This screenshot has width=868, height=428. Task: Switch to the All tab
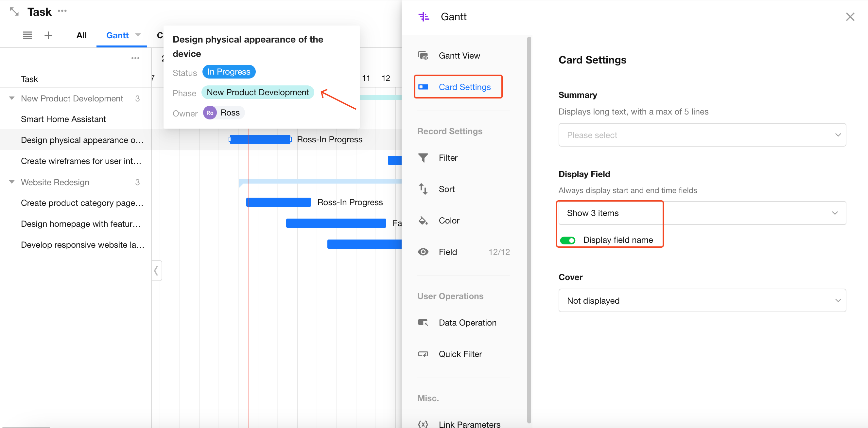[x=81, y=35]
